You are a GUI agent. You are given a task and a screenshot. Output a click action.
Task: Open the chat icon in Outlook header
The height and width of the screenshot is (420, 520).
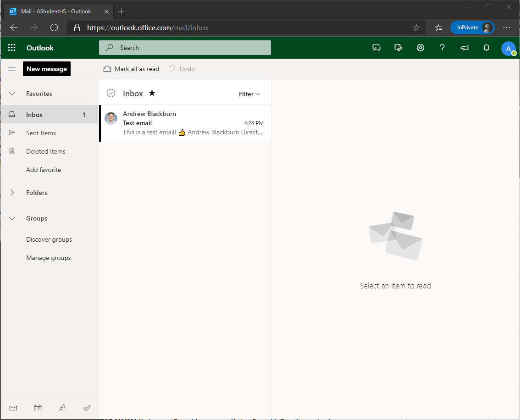point(376,48)
